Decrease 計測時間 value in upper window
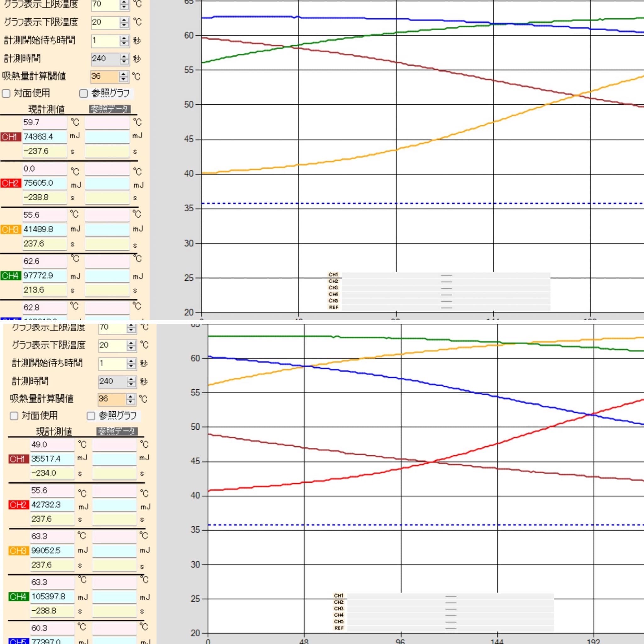Screen dimensions: 644x644 click(x=124, y=62)
